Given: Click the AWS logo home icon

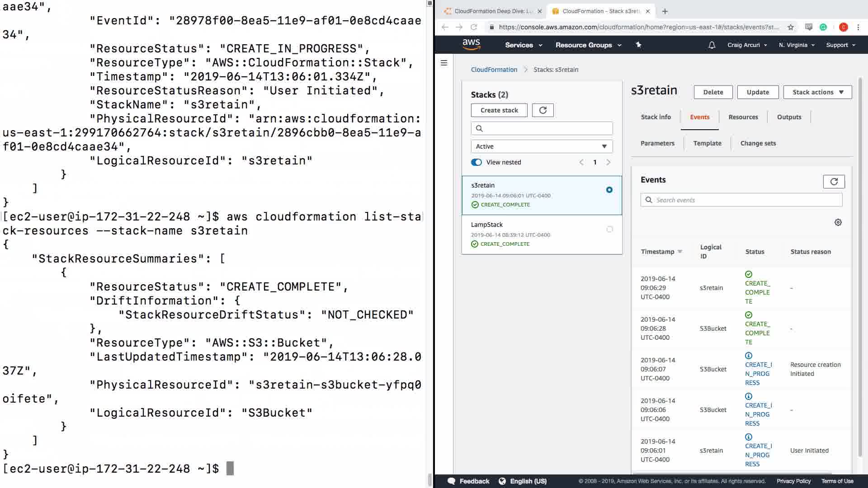Looking at the screenshot, I should point(471,44).
